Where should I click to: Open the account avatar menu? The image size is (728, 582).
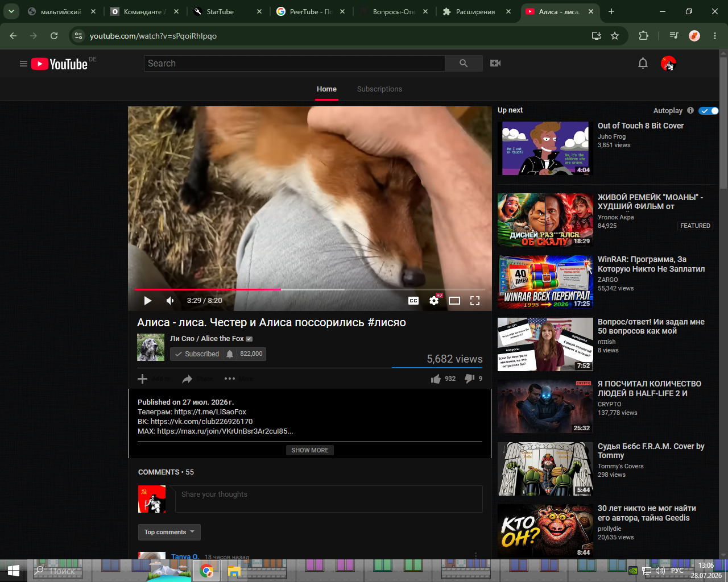(x=668, y=63)
